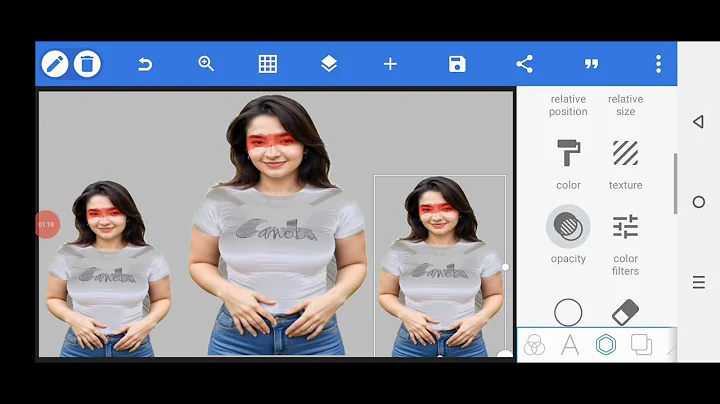The image size is (720, 404).
Task: Switch to the hexagon shape tab
Action: [606, 345]
